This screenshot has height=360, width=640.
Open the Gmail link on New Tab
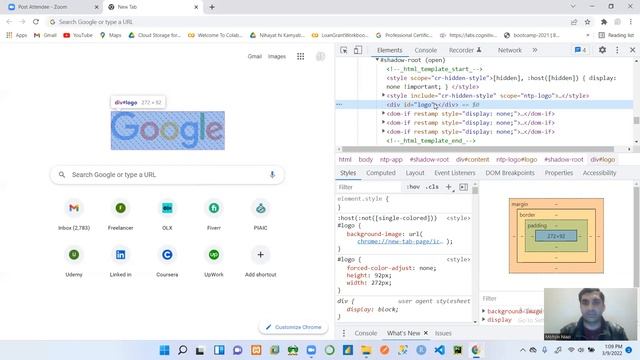254,56
